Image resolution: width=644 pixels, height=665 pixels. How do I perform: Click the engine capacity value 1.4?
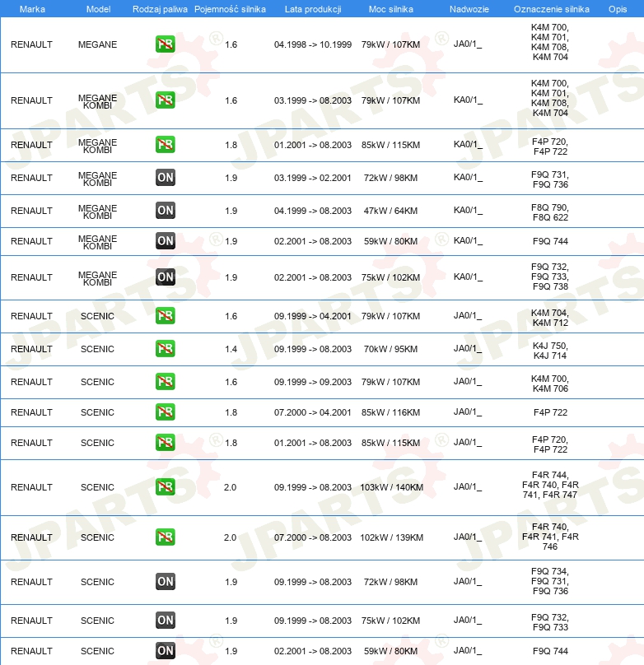point(231,349)
